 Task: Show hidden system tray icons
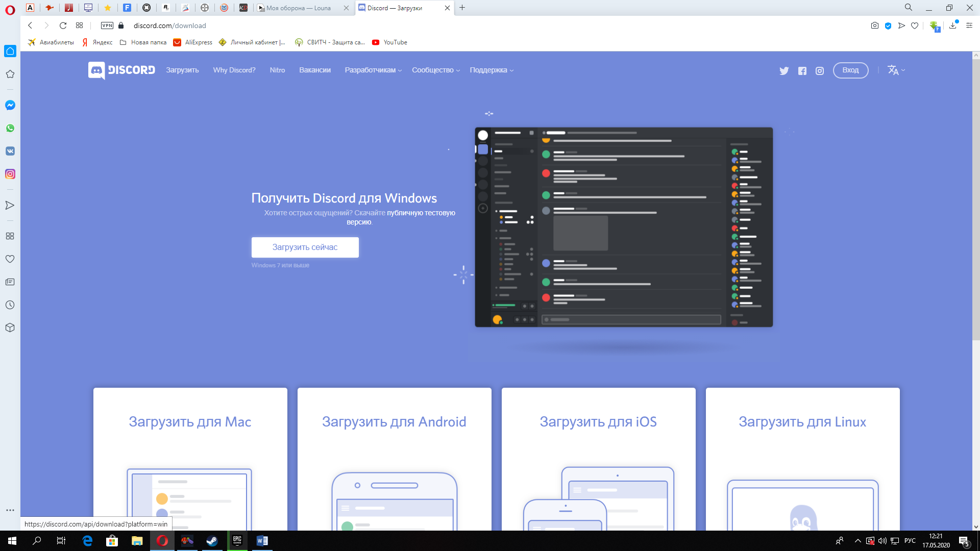tap(857, 541)
